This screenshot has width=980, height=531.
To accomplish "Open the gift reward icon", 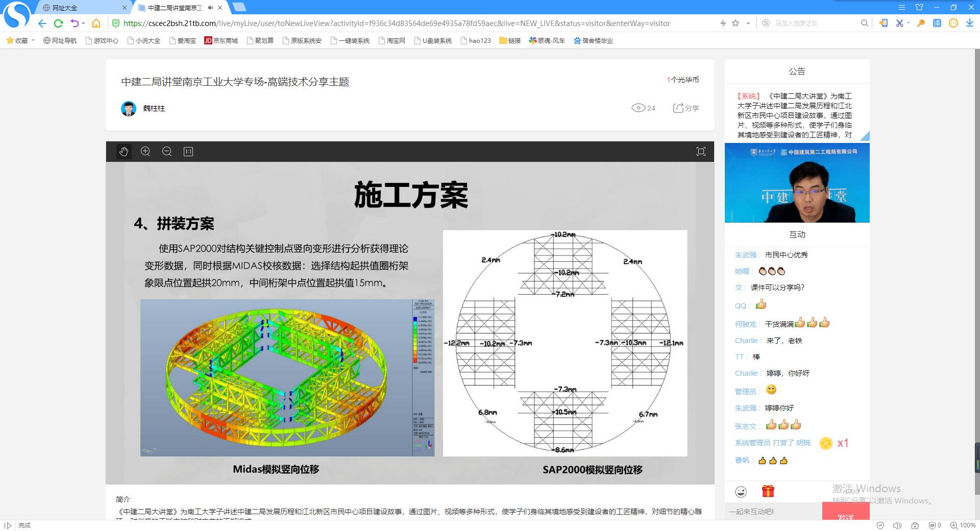I will point(768,491).
